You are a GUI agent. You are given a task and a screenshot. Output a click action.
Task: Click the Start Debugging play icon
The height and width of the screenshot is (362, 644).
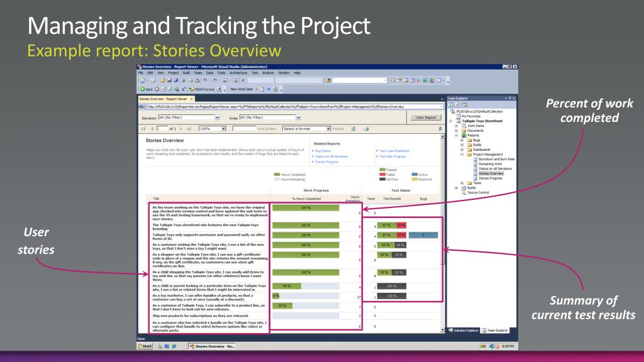point(243,80)
